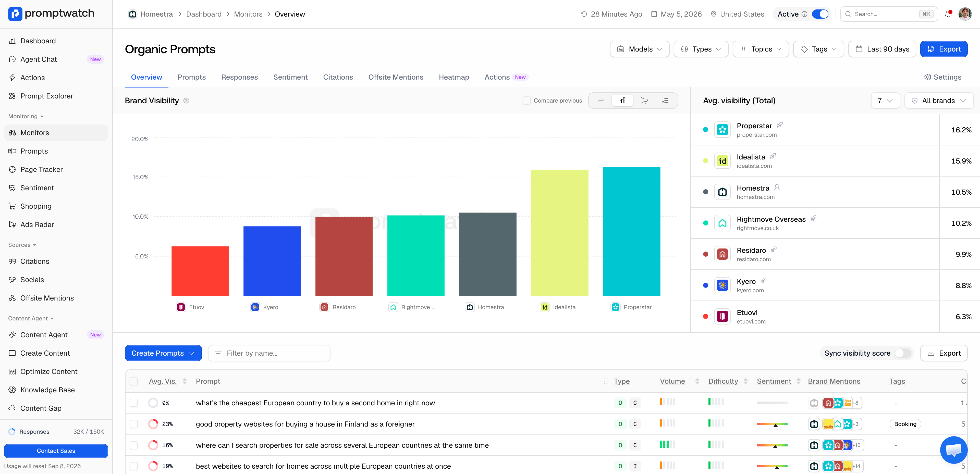This screenshot has width=980, height=474.
Task: Click the table Export button
Action: pos(944,353)
